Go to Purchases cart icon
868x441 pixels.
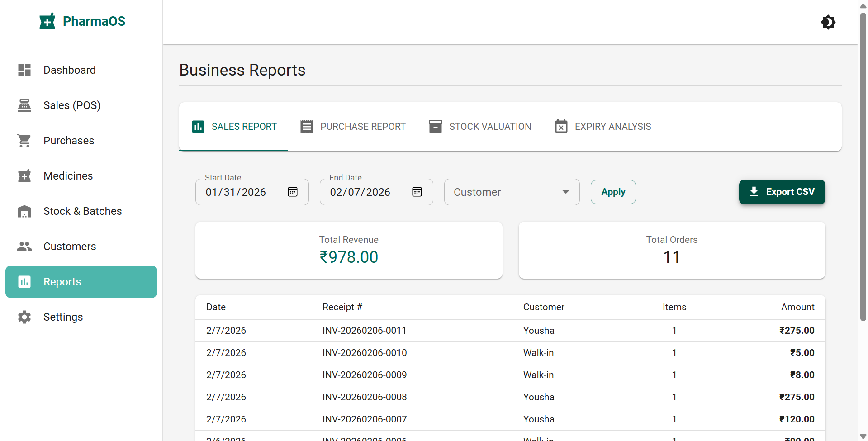click(24, 141)
